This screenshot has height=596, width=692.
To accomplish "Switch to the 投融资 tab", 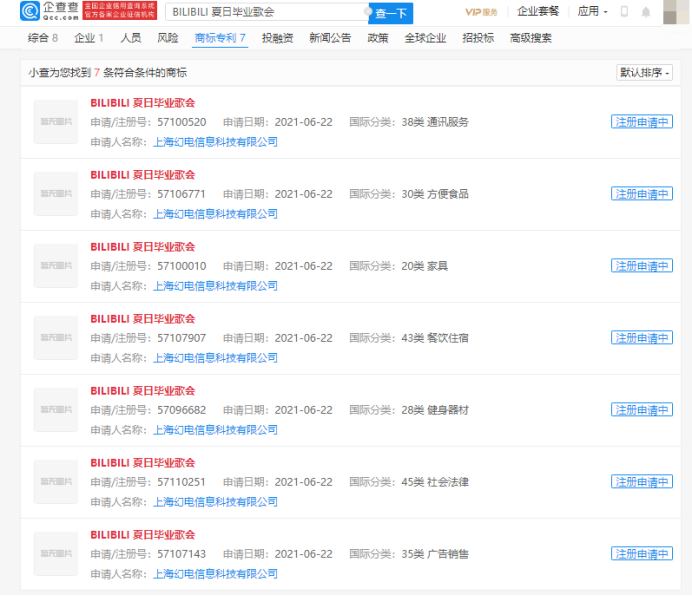I will (277, 38).
